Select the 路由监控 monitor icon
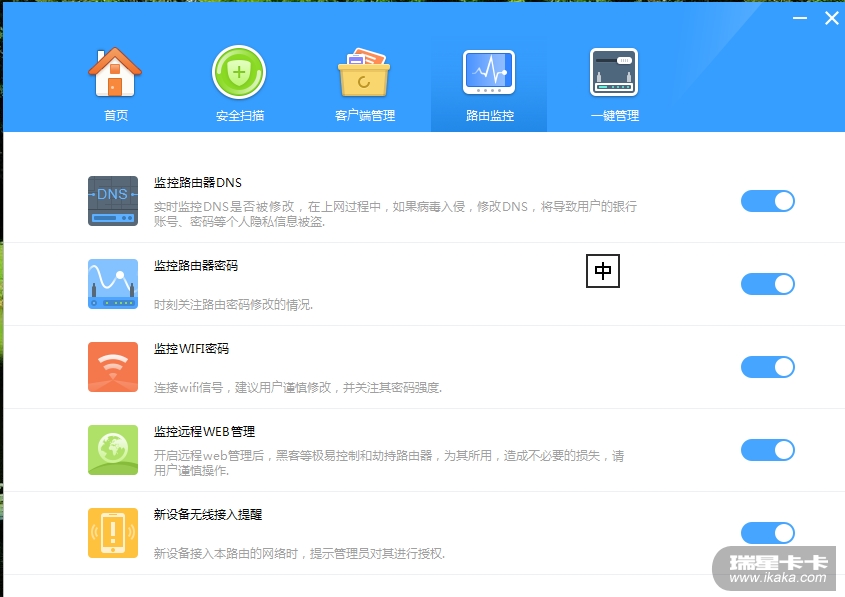This screenshot has height=597, width=845. 489,72
